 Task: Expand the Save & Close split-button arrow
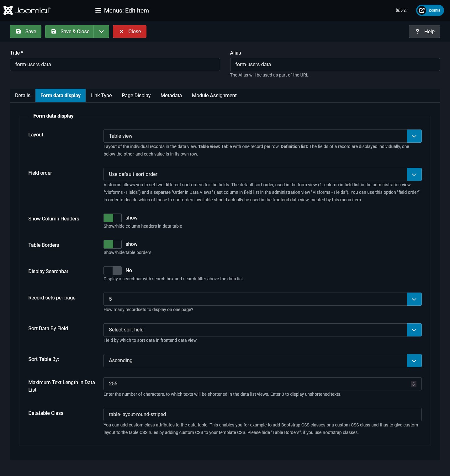pyautogui.click(x=101, y=31)
